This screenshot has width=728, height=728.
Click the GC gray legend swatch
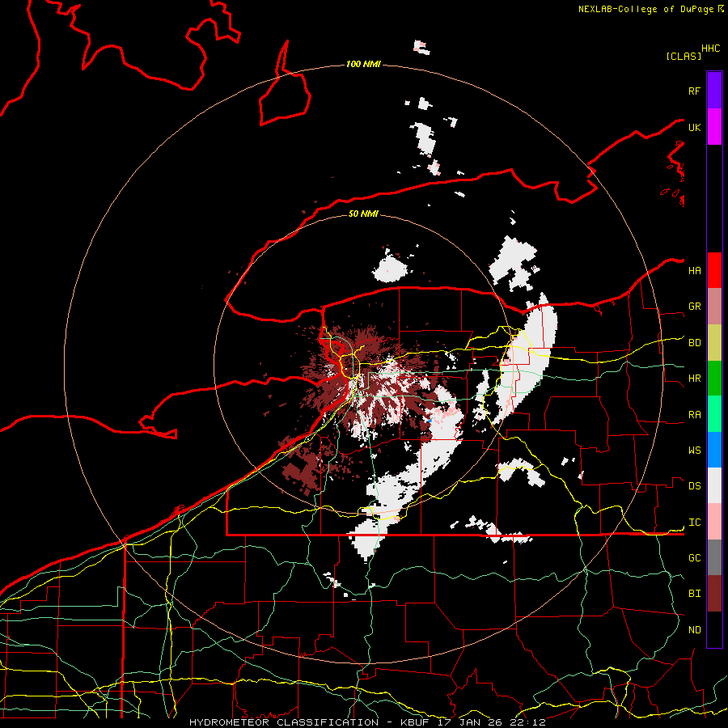[714, 557]
